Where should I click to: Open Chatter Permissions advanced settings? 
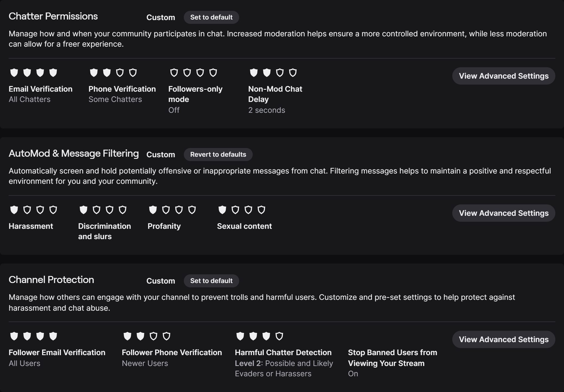(x=504, y=76)
